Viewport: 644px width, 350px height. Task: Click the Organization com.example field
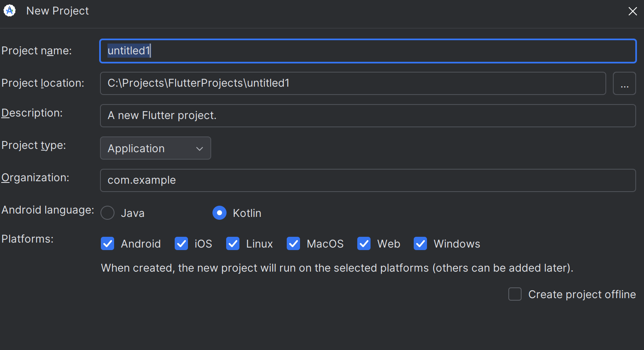(368, 180)
